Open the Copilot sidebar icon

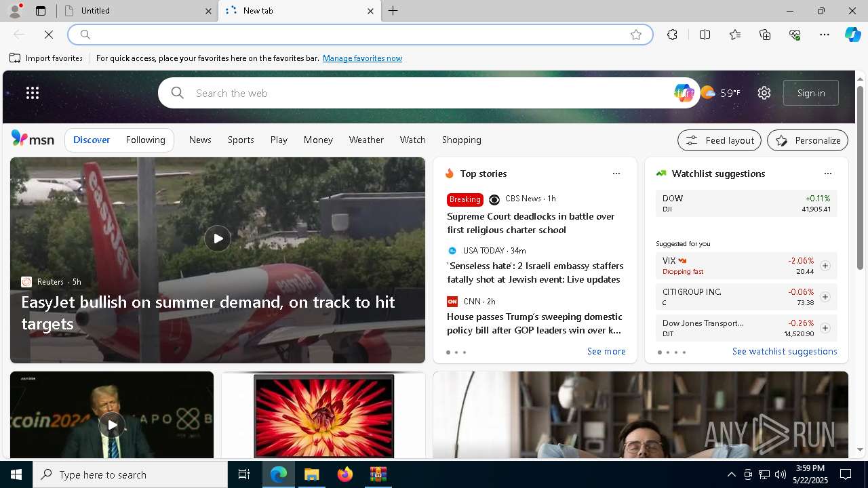(x=852, y=35)
